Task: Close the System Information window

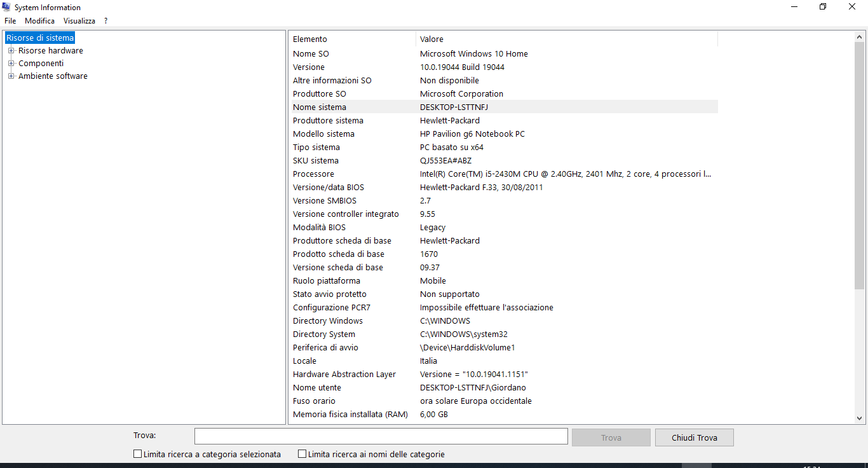Action: (852, 7)
